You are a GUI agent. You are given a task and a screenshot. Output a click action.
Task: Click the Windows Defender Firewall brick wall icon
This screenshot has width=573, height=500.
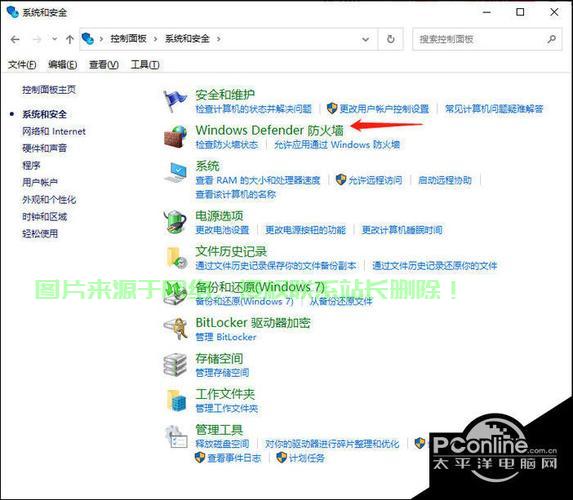[x=175, y=136]
